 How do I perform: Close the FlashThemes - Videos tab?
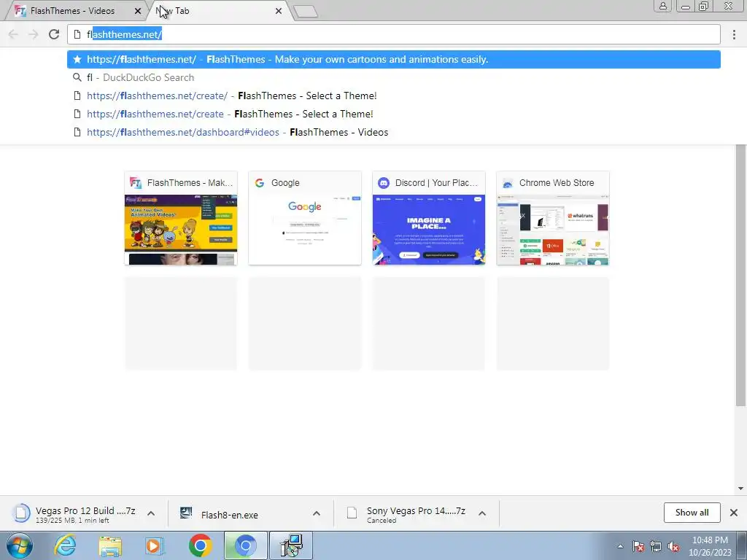[138, 11]
